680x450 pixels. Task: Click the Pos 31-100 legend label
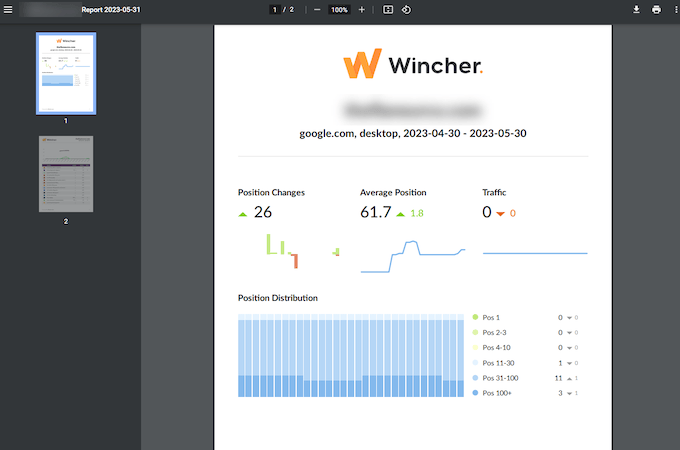point(500,378)
